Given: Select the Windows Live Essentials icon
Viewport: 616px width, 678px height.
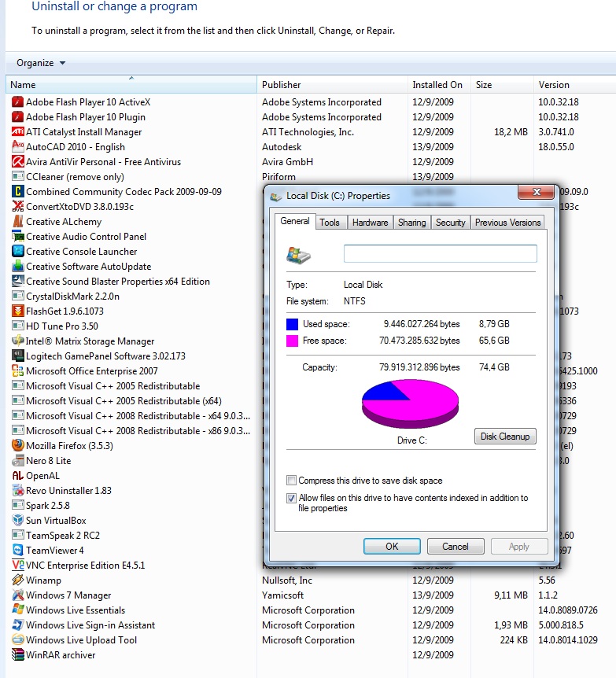Looking at the screenshot, I should click(18, 610).
